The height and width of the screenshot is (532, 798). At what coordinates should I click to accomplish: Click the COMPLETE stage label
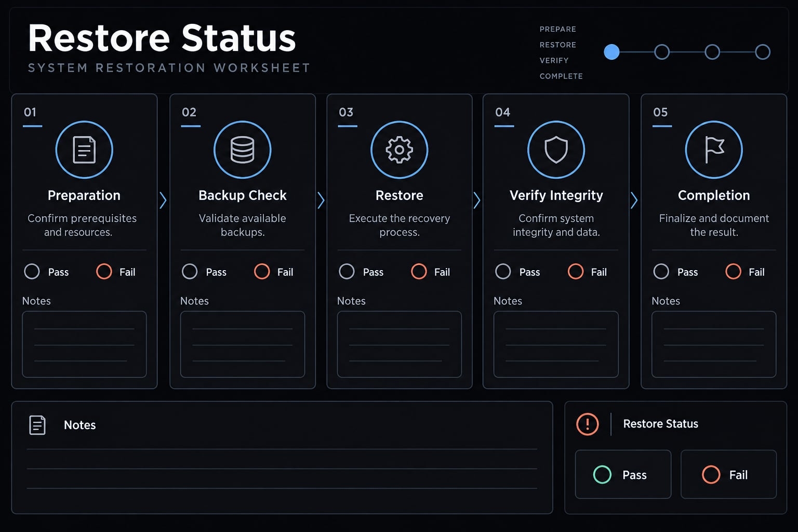561,76
